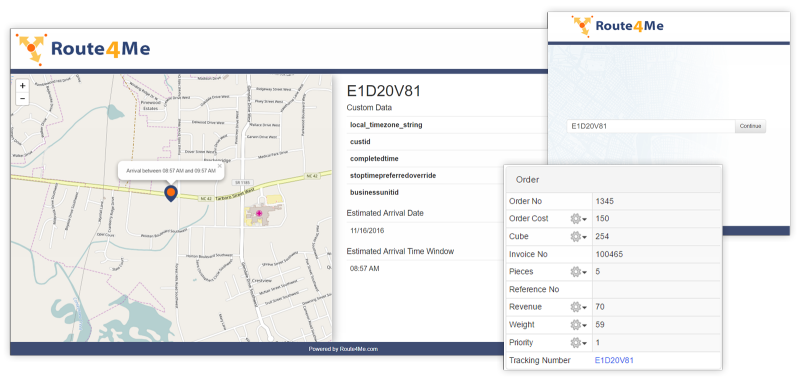Click the Continue button
800x384 pixels.
pyautogui.click(x=750, y=126)
